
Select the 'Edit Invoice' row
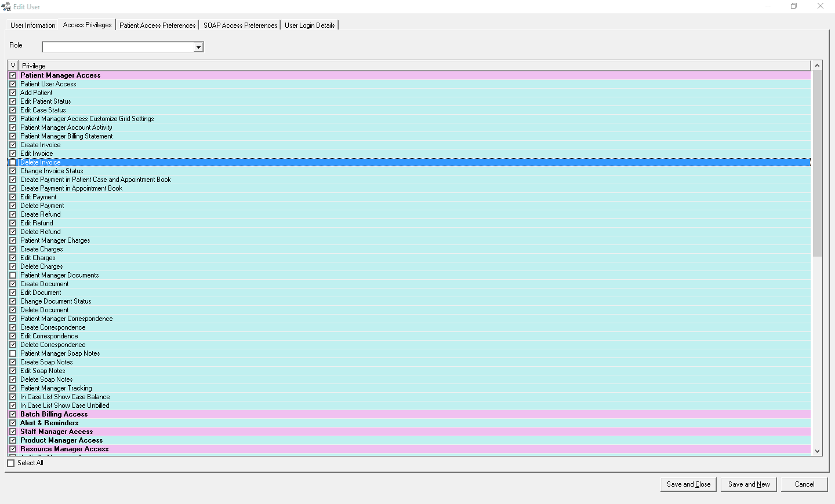coord(409,154)
